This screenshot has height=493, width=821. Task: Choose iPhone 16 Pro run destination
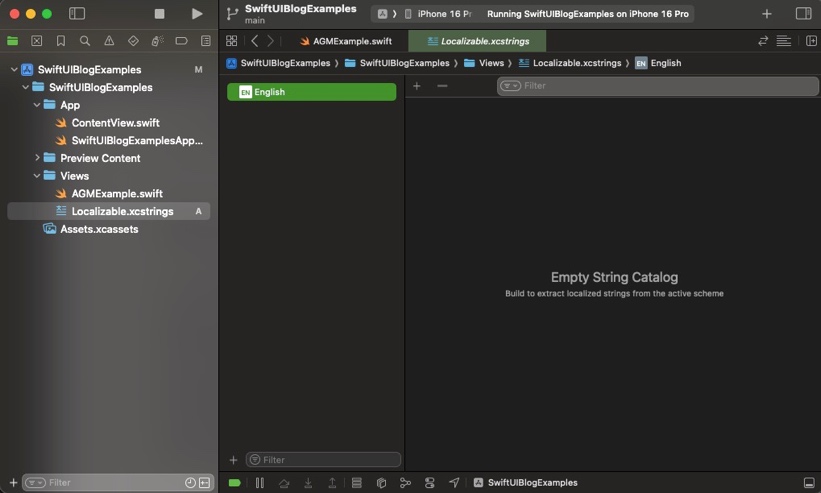439,14
